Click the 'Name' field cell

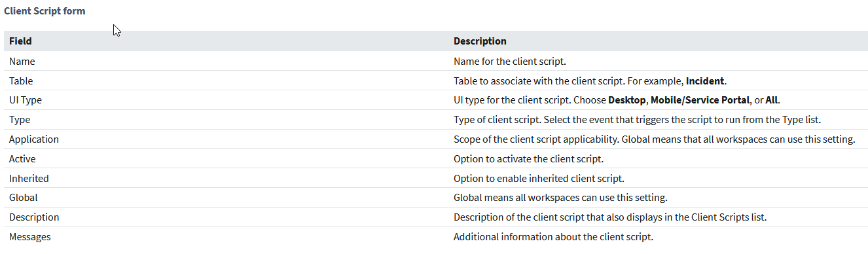[22, 61]
